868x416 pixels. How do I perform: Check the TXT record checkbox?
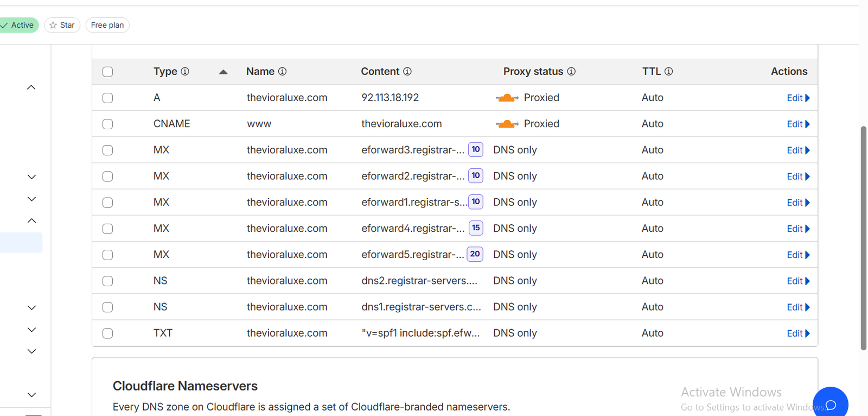[x=108, y=333]
